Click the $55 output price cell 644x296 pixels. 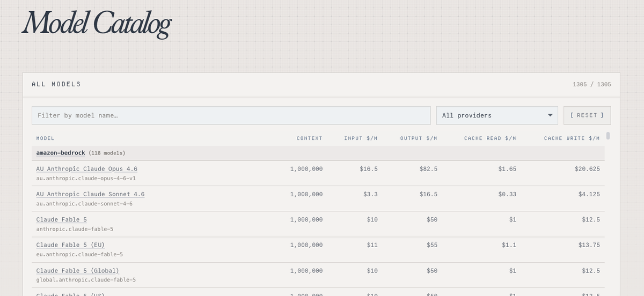[x=432, y=245]
